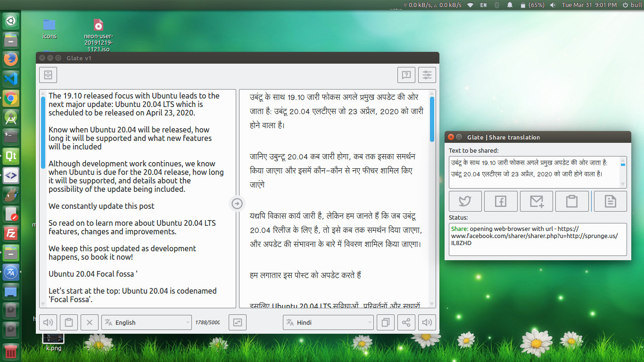
Task: Share translation on Twitter
Action: click(x=465, y=201)
